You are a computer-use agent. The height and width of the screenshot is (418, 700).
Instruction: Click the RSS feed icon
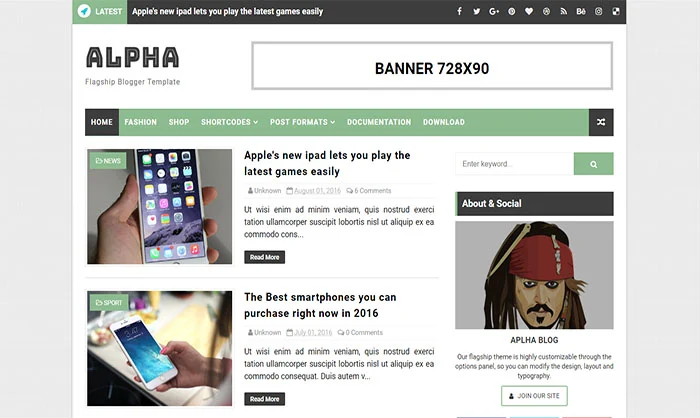(564, 11)
